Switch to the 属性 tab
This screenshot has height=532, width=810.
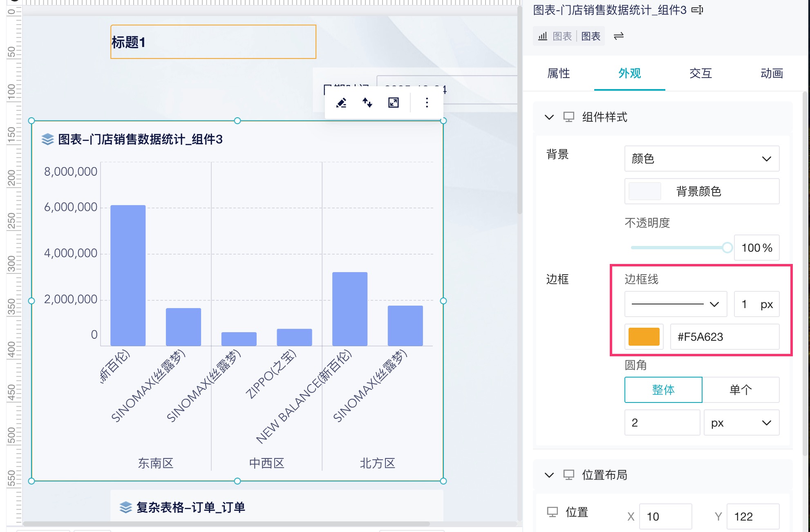pos(558,74)
